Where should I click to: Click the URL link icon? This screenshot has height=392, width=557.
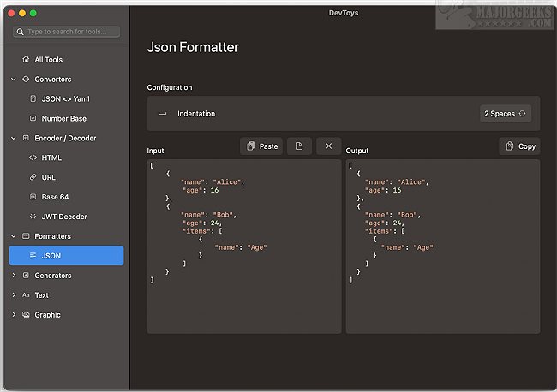pyautogui.click(x=33, y=177)
